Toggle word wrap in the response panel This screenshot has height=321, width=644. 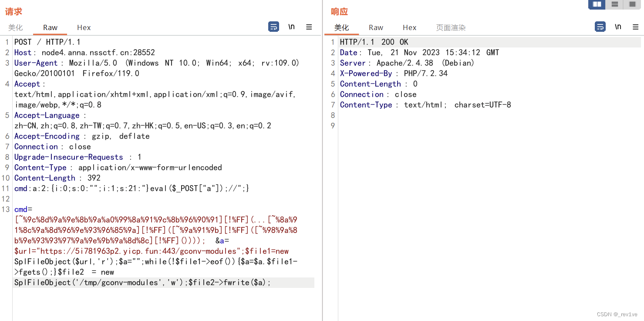point(600,27)
